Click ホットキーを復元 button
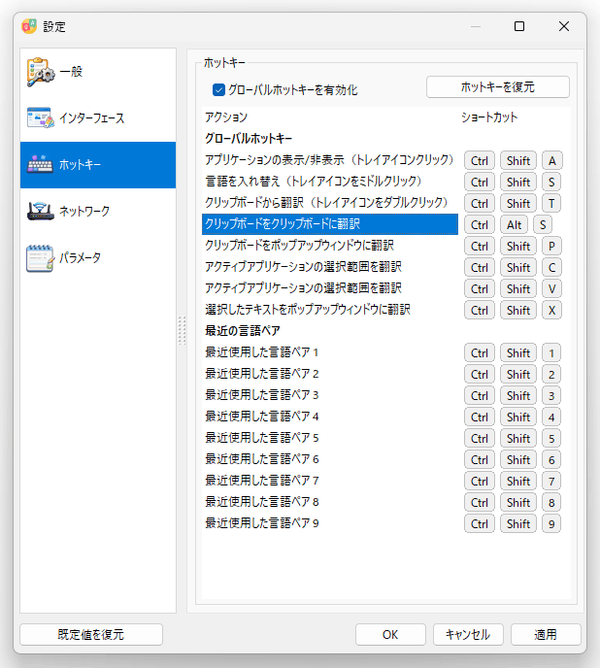600x668 pixels. 498,87
